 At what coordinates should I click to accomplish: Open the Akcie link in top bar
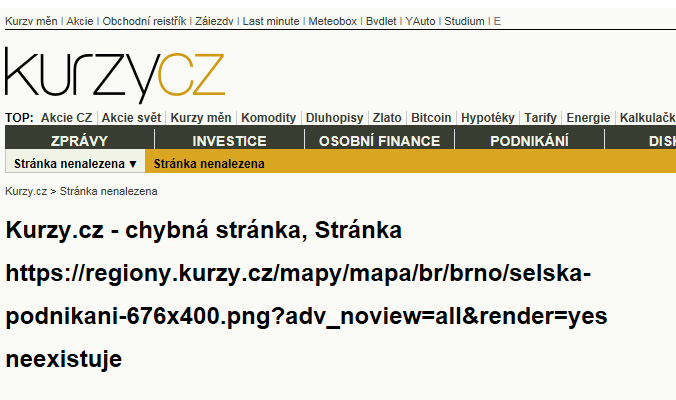(80, 21)
